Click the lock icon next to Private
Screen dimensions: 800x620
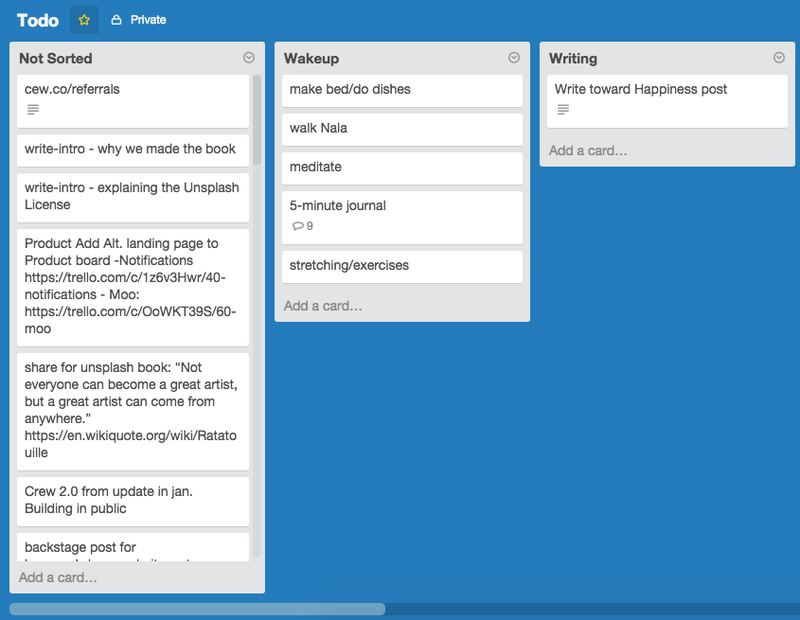[x=116, y=20]
